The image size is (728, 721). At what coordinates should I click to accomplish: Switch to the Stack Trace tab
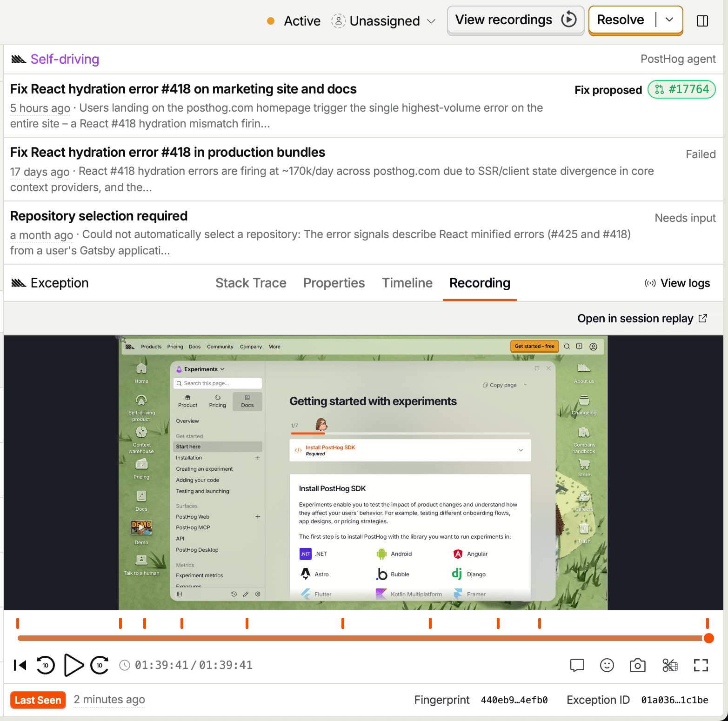(x=251, y=283)
